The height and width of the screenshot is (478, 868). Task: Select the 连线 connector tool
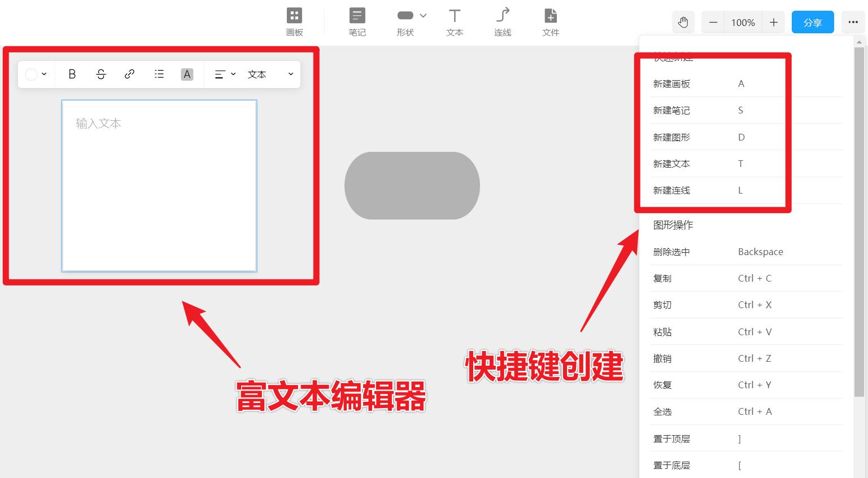click(x=502, y=21)
